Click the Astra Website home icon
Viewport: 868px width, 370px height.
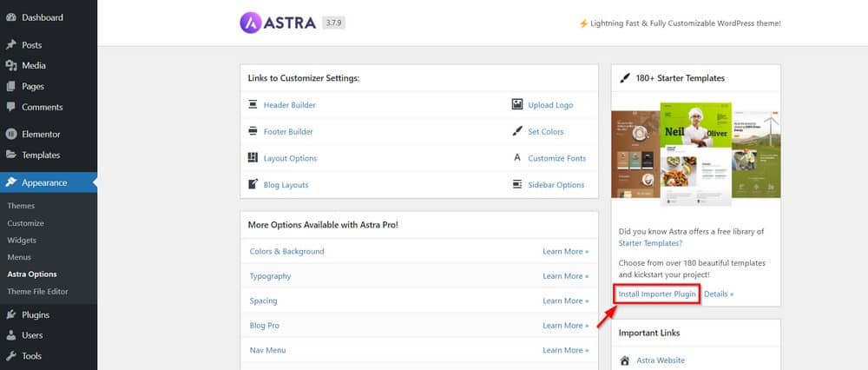pyautogui.click(x=624, y=360)
